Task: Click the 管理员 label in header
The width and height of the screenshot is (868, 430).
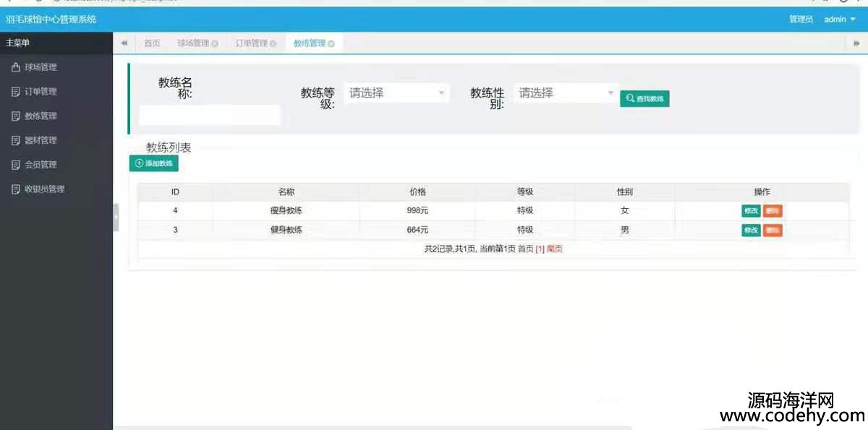Action: click(801, 20)
